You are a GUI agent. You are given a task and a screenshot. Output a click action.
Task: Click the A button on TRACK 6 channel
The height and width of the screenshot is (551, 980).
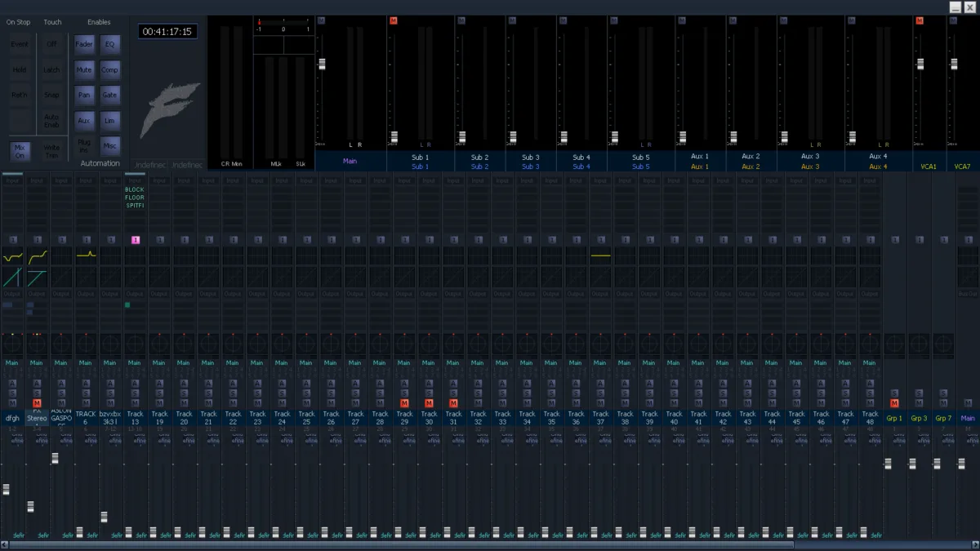(86, 383)
